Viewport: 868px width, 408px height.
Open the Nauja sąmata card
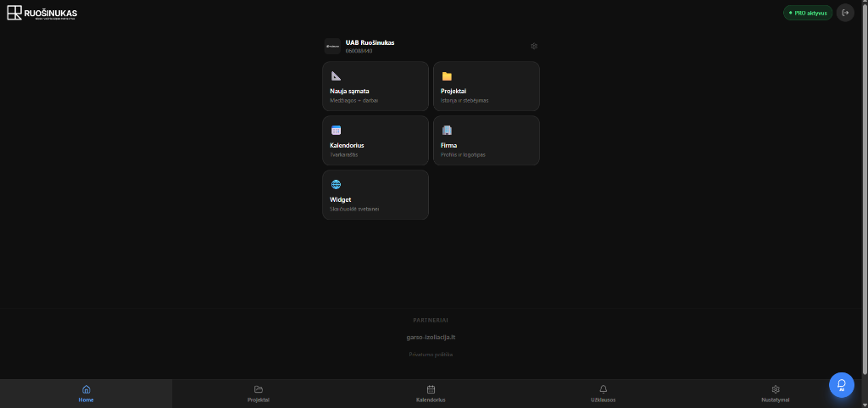pyautogui.click(x=376, y=87)
